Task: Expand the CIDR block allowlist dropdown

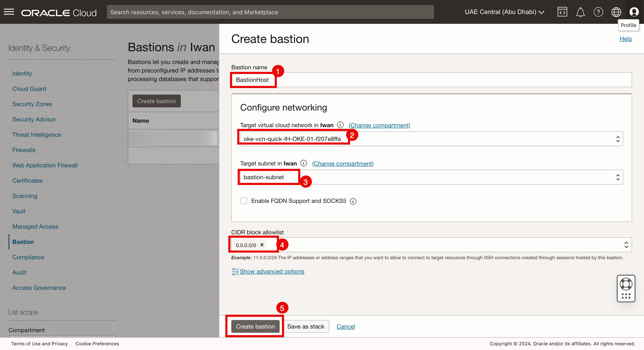Action: tap(626, 245)
